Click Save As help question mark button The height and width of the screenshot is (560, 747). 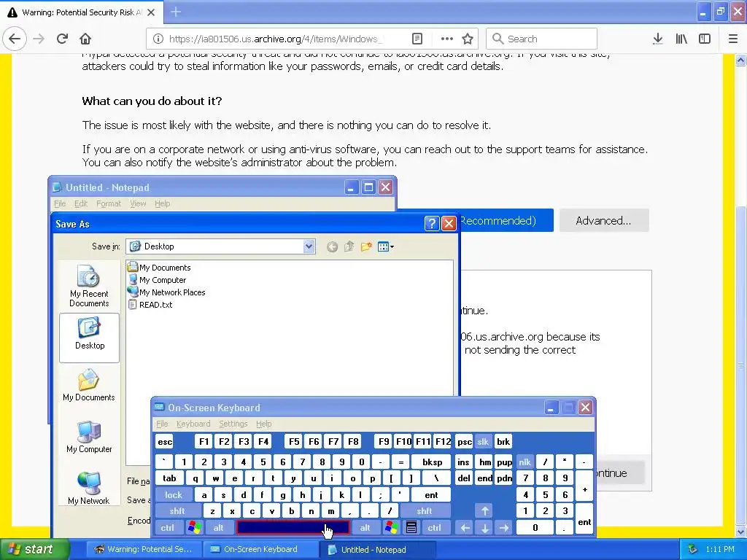(x=432, y=223)
